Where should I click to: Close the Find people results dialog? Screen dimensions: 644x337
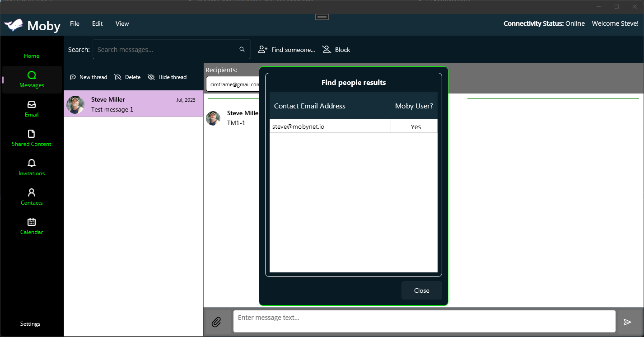click(421, 290)
